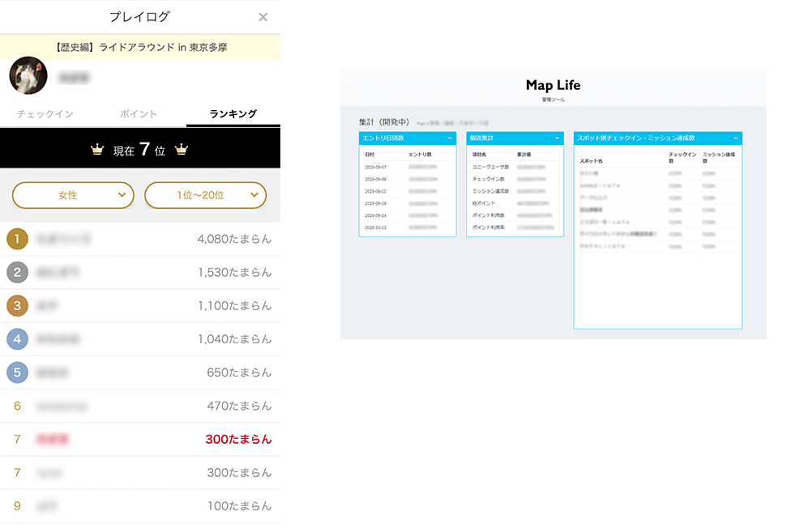Screen dimensions: 812x532
Task: Open the 女性 gender filter dropdown
Action: [73, 195]
